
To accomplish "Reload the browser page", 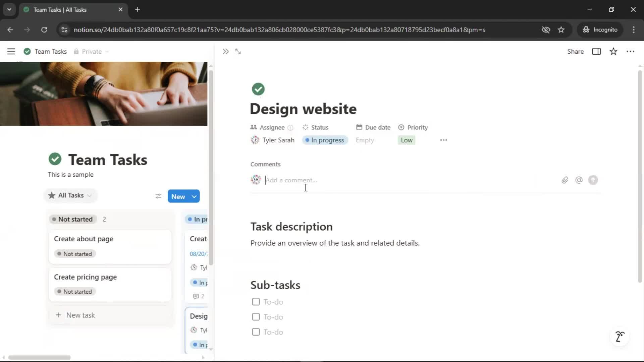I will click(44, 29).
